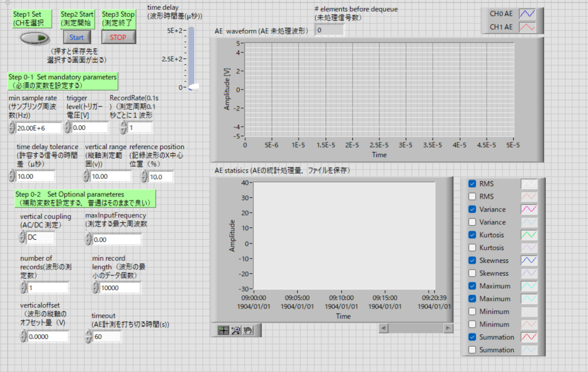Check the unchecked Kurtosis plot checkbox
Screen dimensions: 588x372
472,247
